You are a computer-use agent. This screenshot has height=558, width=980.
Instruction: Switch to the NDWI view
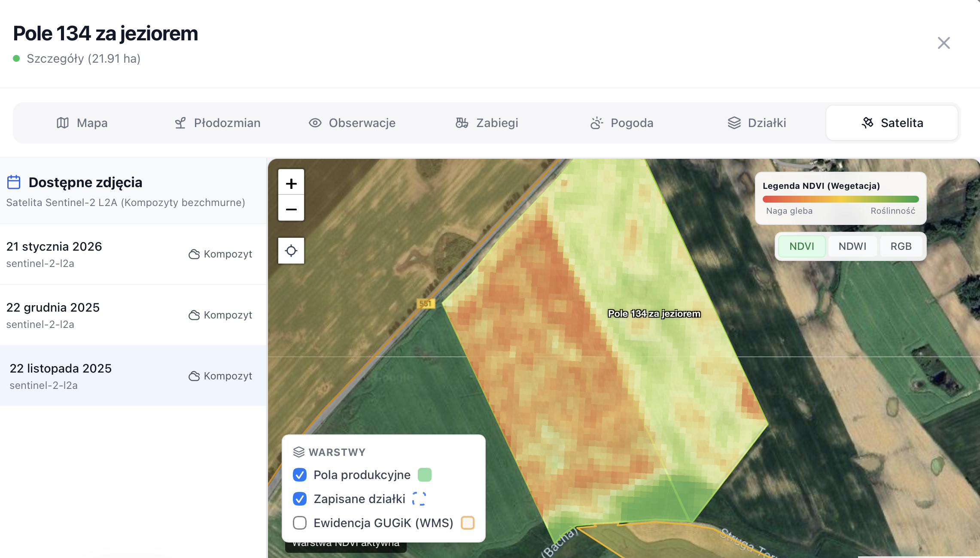tap(852, 246)
